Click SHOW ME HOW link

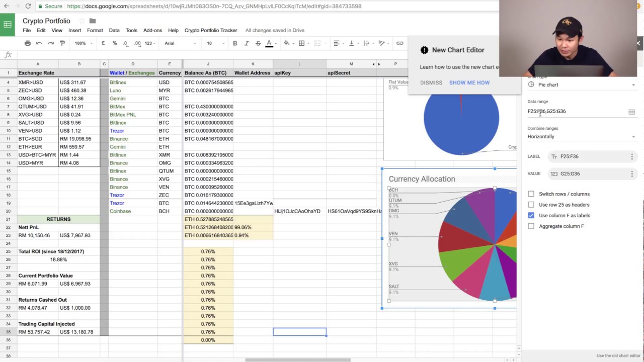pos(469,82)
